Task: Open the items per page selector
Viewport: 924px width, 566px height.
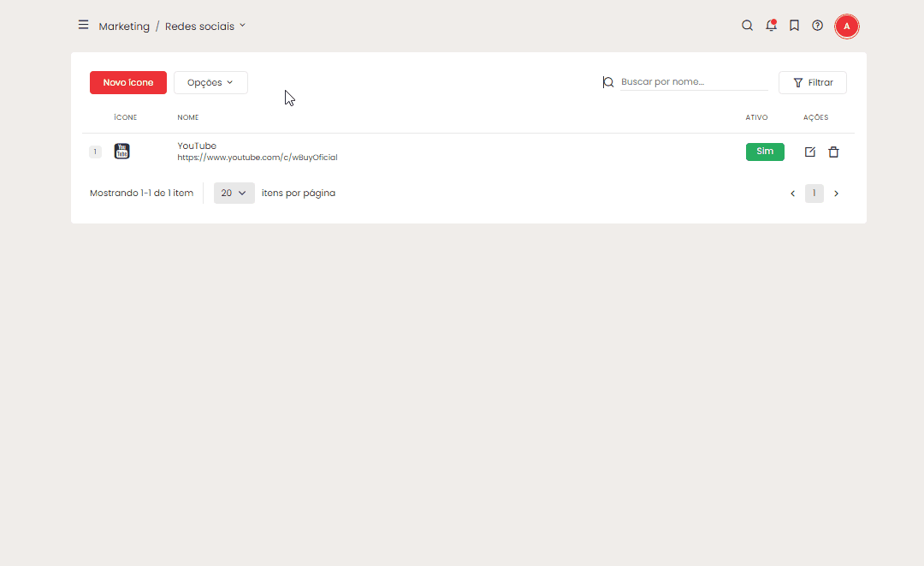Action: tap(234, 193)
